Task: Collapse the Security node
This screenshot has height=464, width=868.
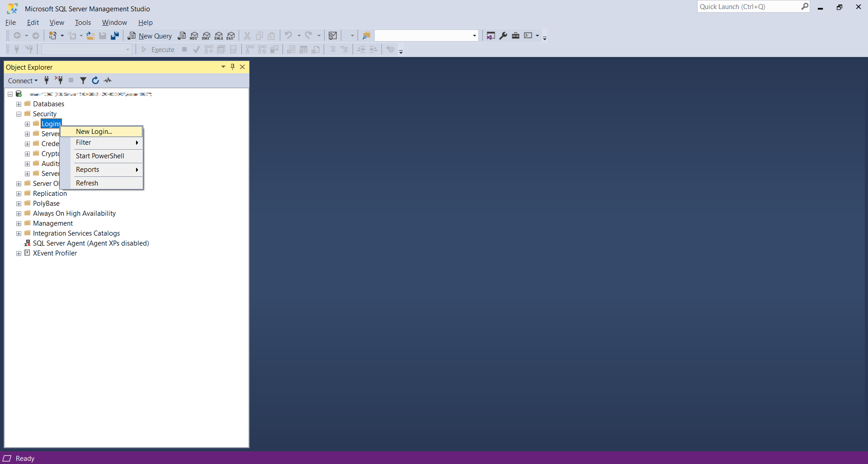Action: click(x=19, y=114)
